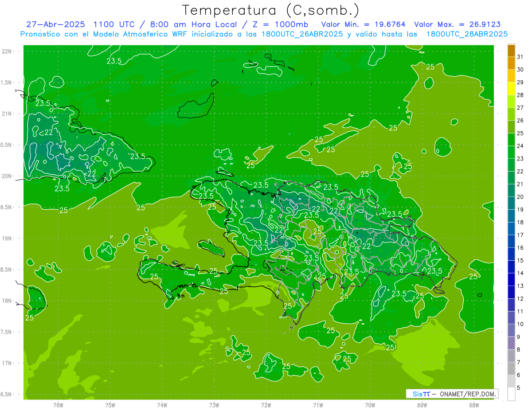Select the date text "27-Abr-2025"
The image size is (532, 411).
pyautogui.click(x=55, y=24)
